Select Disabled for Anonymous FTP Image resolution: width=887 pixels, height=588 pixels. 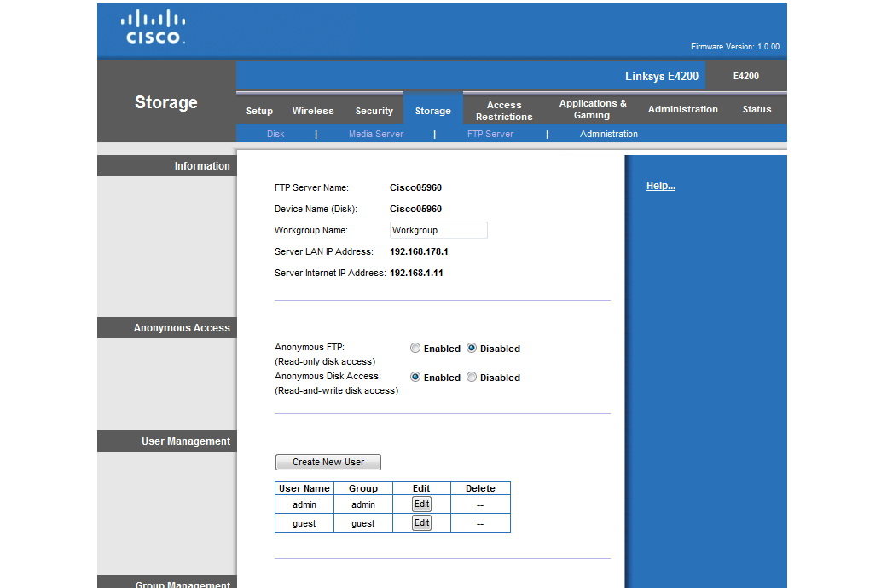tap(472, 349)
